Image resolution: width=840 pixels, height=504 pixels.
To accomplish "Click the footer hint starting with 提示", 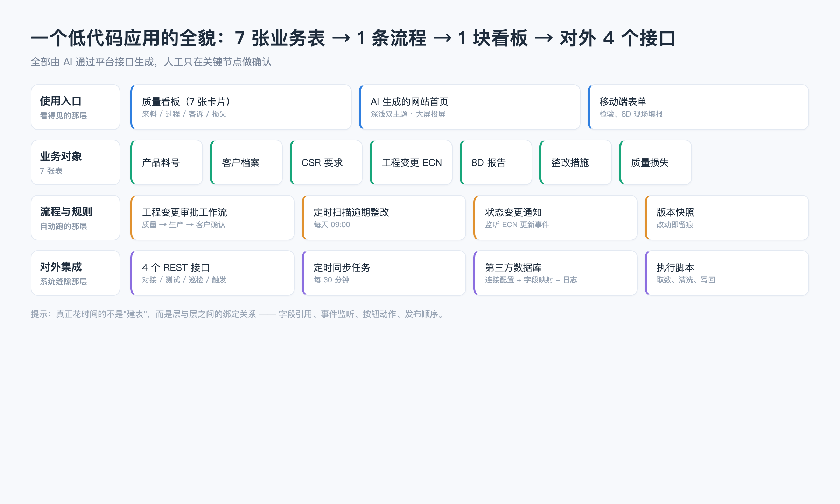I will [238, 314].
